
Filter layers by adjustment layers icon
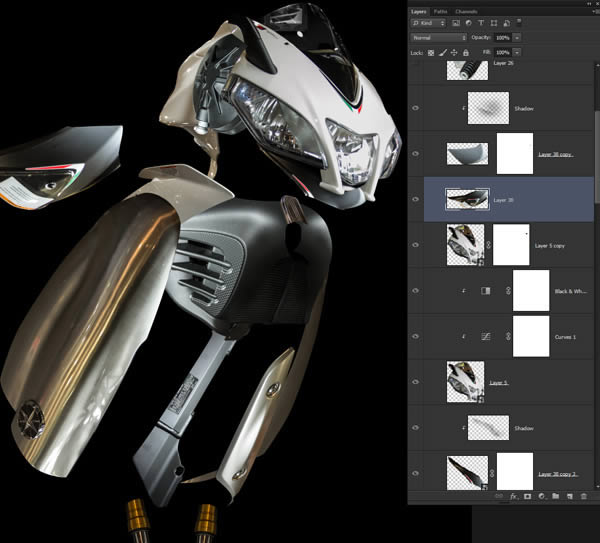coord(468,23)
